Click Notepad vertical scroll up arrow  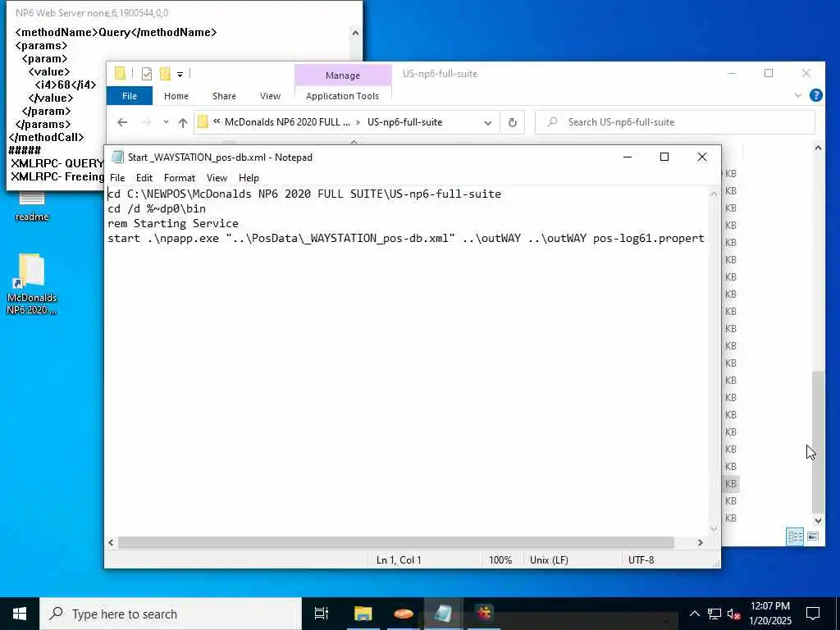(x=714, y=194)
